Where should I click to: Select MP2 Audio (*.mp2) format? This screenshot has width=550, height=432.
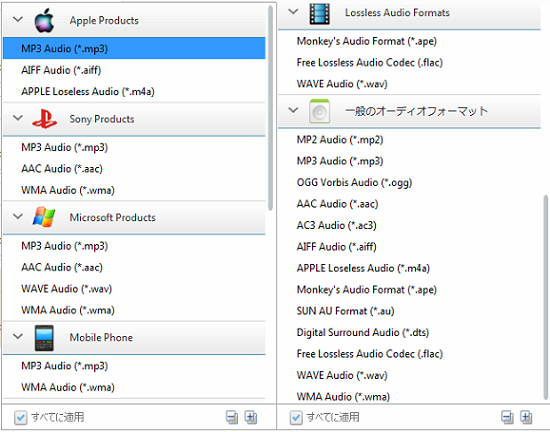click(x=409, y=140)
